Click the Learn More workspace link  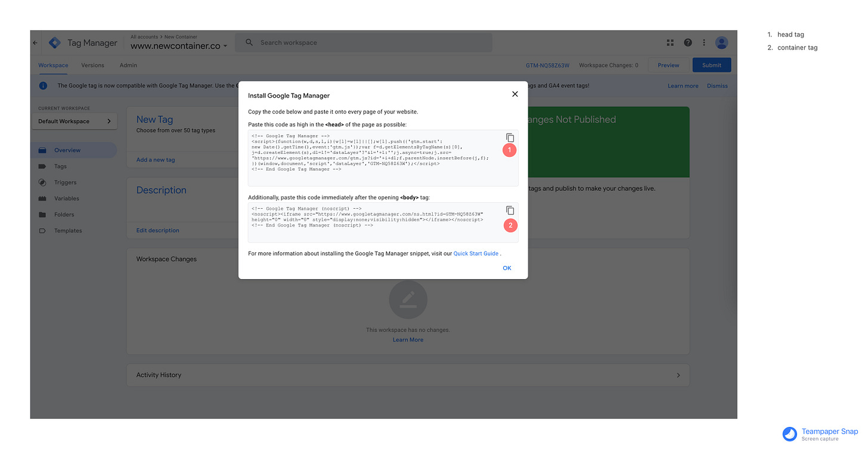click(408, 340)
